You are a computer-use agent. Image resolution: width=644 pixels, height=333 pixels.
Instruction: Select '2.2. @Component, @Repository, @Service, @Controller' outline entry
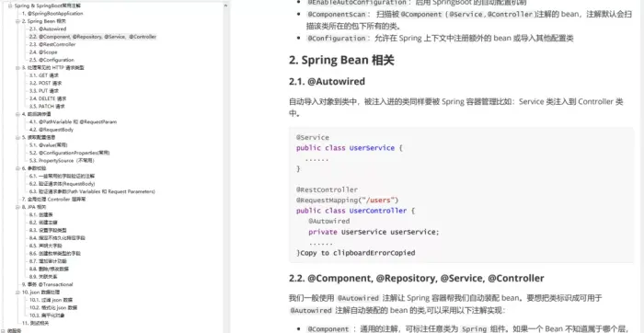click(x=93, y=37)
